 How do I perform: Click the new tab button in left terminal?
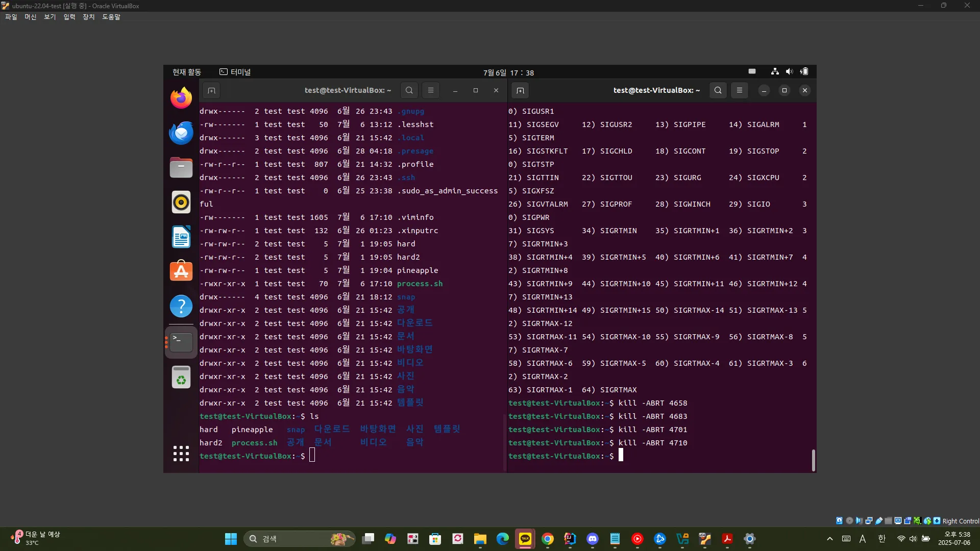[211, 90]
